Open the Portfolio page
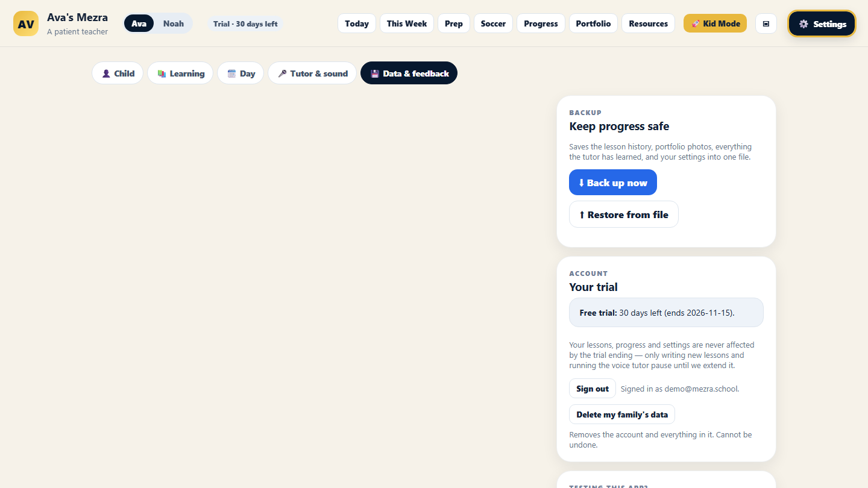 click(593, 23)
